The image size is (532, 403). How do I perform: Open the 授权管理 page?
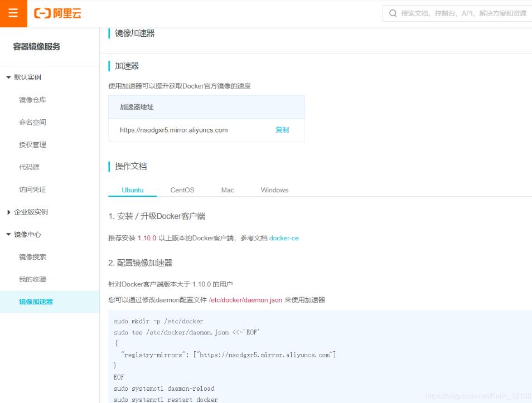[32, 144]
